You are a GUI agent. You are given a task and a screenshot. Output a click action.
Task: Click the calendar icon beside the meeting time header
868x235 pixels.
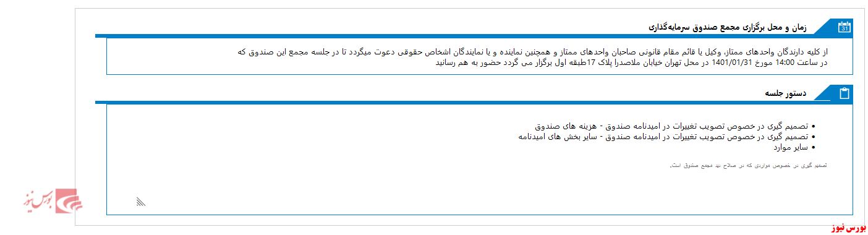[844, 27]
